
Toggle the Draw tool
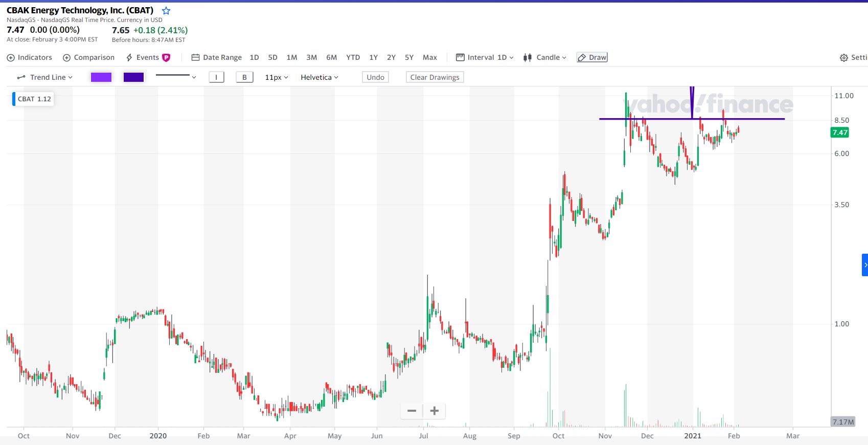click(x=592, y=57)
